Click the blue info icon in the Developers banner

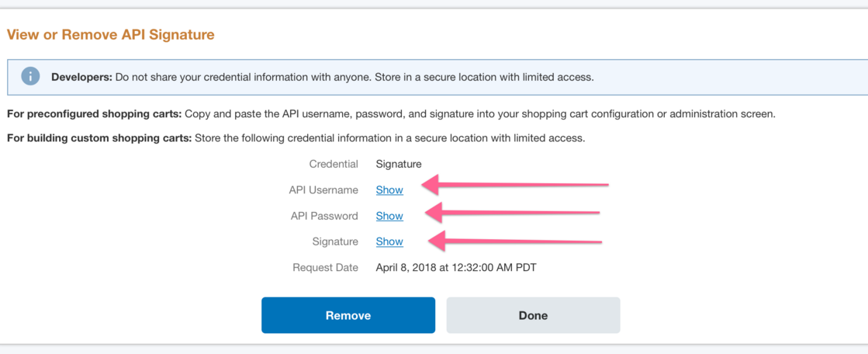[30, 76]
